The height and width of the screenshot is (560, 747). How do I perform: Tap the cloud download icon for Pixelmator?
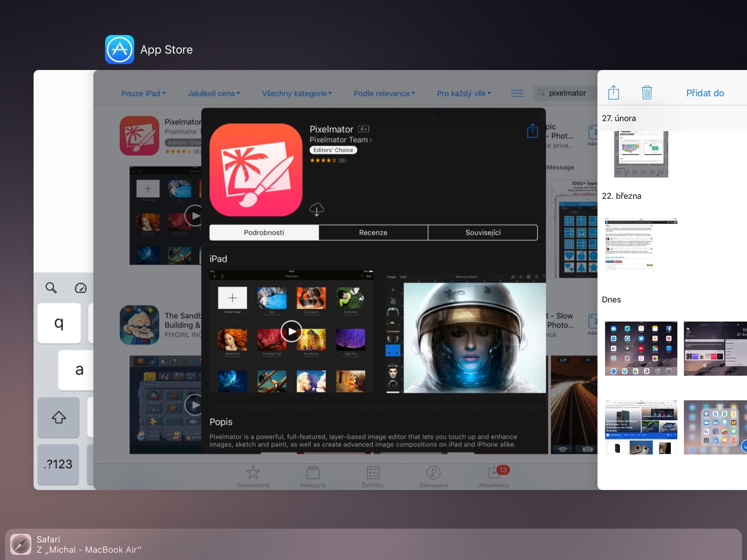pos(317,210)
